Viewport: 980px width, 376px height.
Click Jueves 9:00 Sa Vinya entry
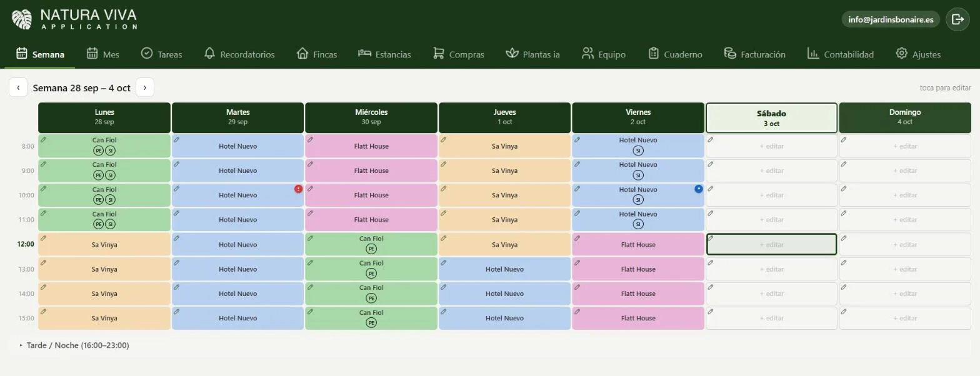(x=504, y=171)
